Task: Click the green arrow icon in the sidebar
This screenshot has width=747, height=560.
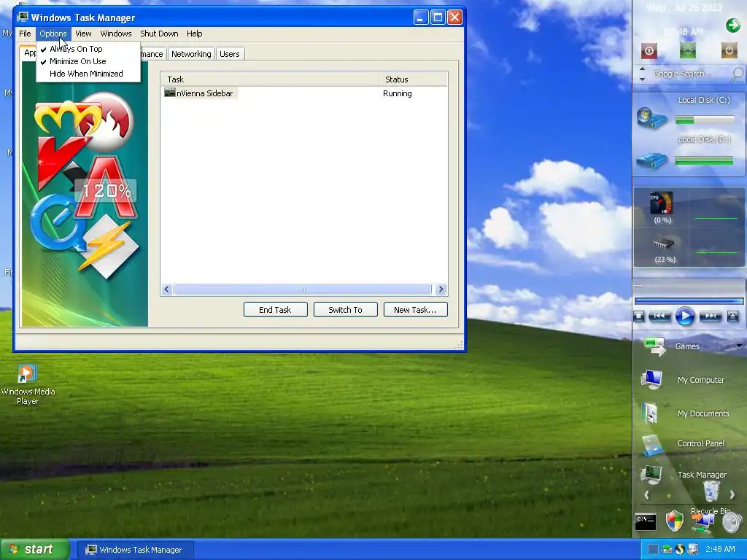Action: 732,25
